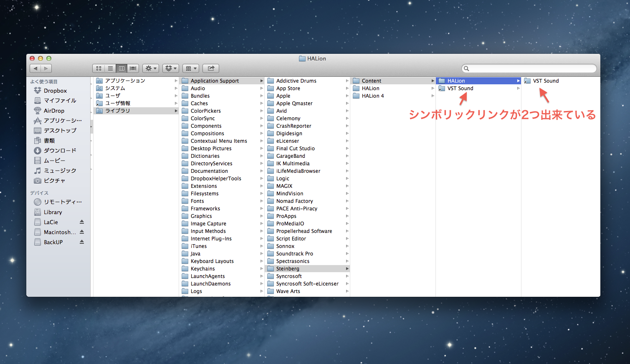Expand the Content folder arrow
630x364 pixels.
433,81
